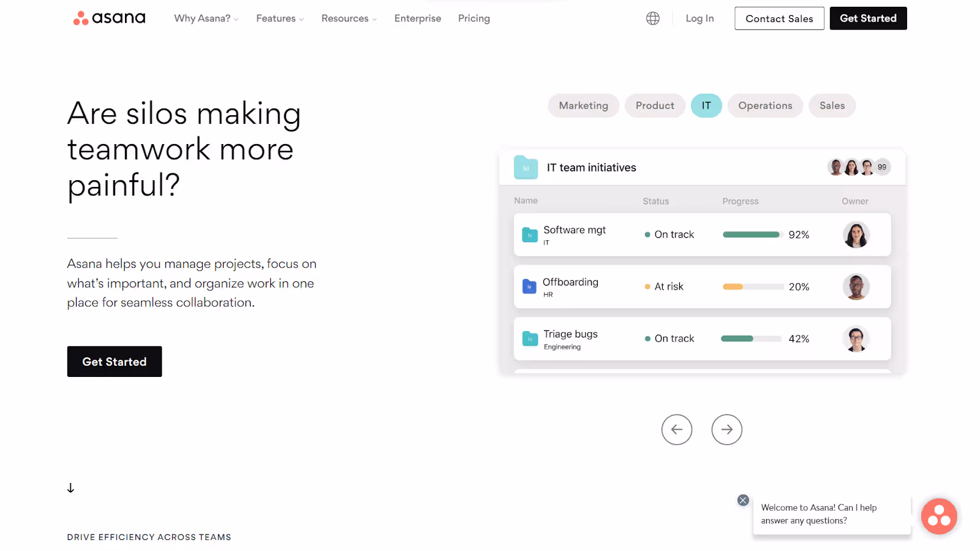
Task: Expand the Features menu
Action: (280, 18)
